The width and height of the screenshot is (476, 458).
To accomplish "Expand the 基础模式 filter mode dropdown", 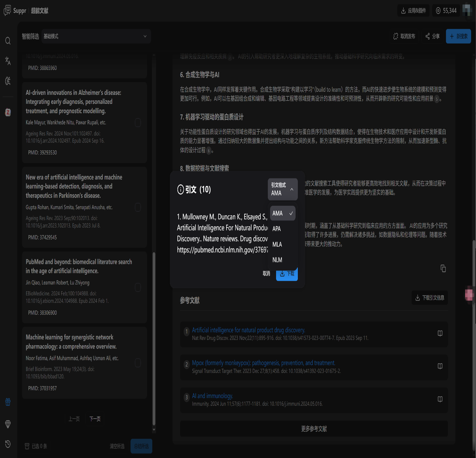I will 96,36.
